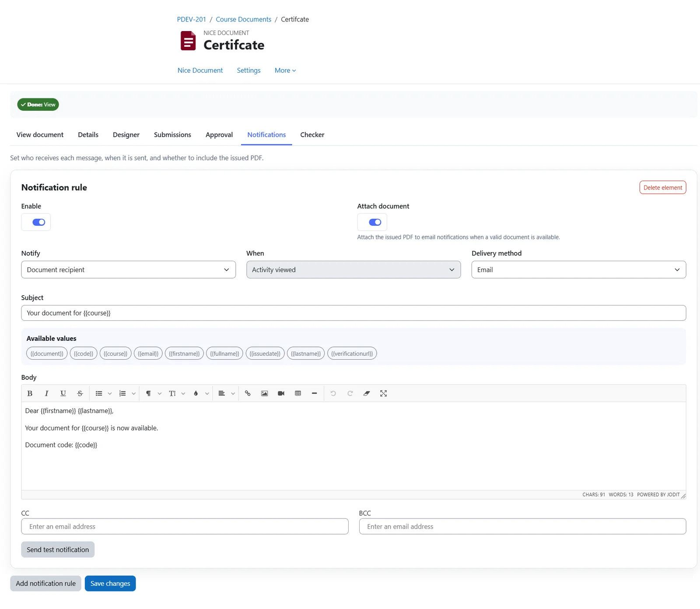Switch to the Submissions tab
Screen dimensions: 700x609
click(172, 135)
